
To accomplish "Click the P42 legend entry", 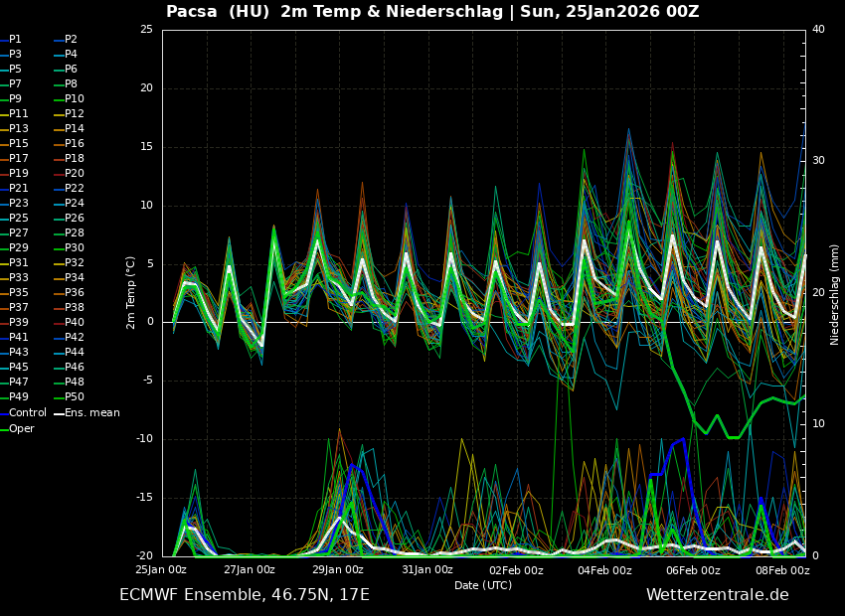I will (74, 338).
